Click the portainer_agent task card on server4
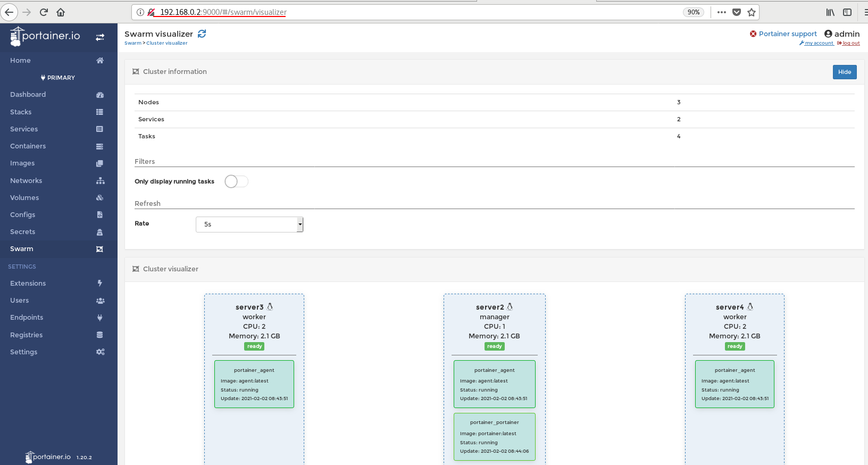Image resolution: width=868 pixels, height=465 pixels. [735, 384]
